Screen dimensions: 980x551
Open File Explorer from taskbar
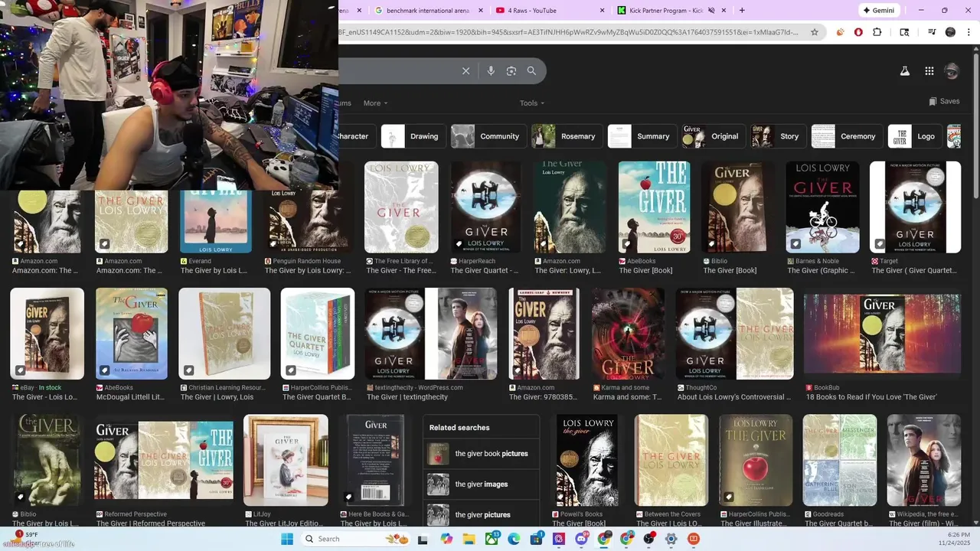tap(469, 539)
